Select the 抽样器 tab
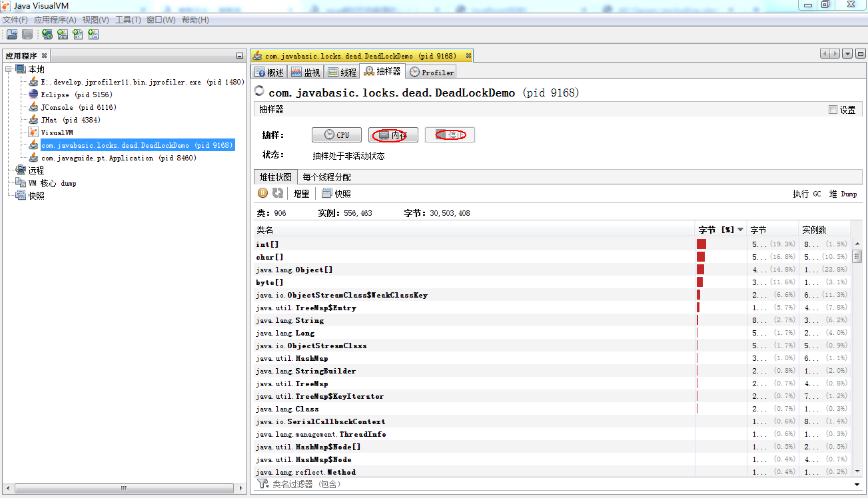This screenshot has width=868, height=498. (382, 71)
